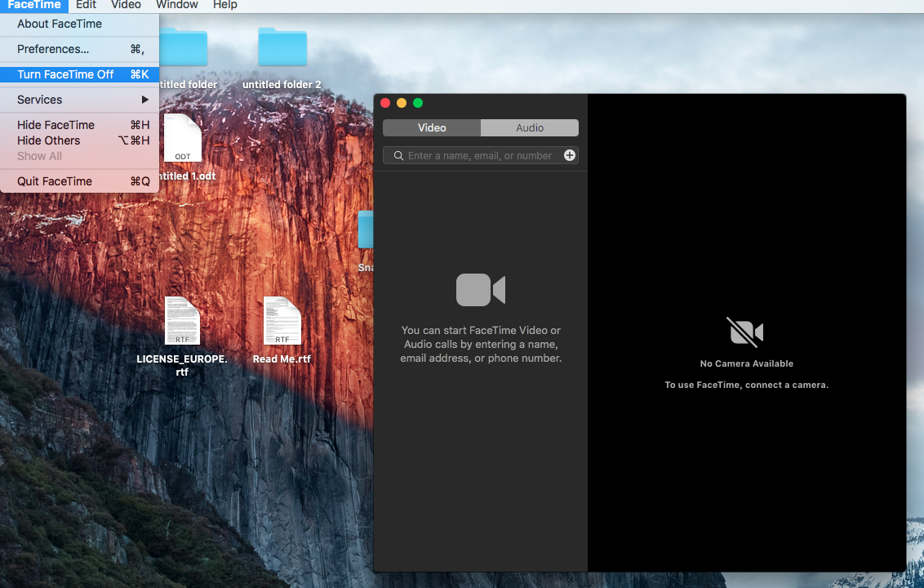Click the plus add-contact icon
Viewport: 924px width, 588px height.
pyautogui.click(x=570, y=155)
